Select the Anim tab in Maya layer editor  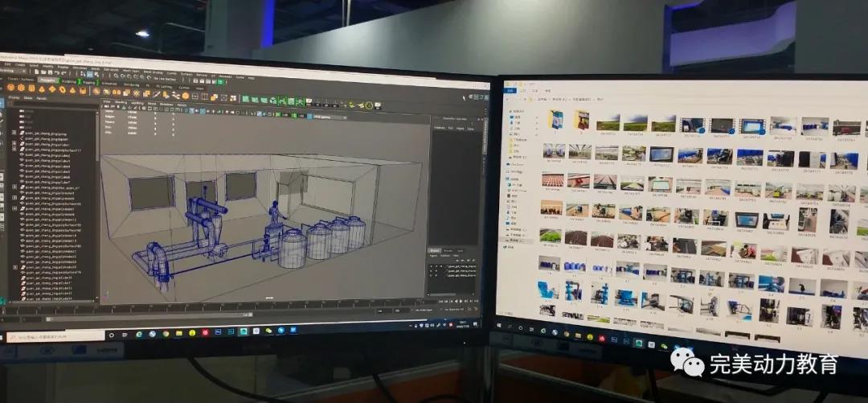pos(460,250)
